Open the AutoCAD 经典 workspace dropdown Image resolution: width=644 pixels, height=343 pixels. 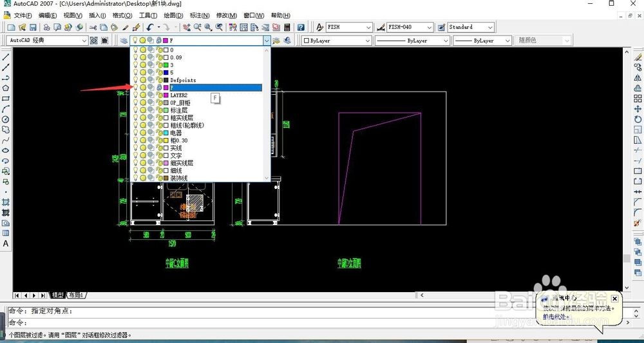pyautogui.click(x=84, y=41)
